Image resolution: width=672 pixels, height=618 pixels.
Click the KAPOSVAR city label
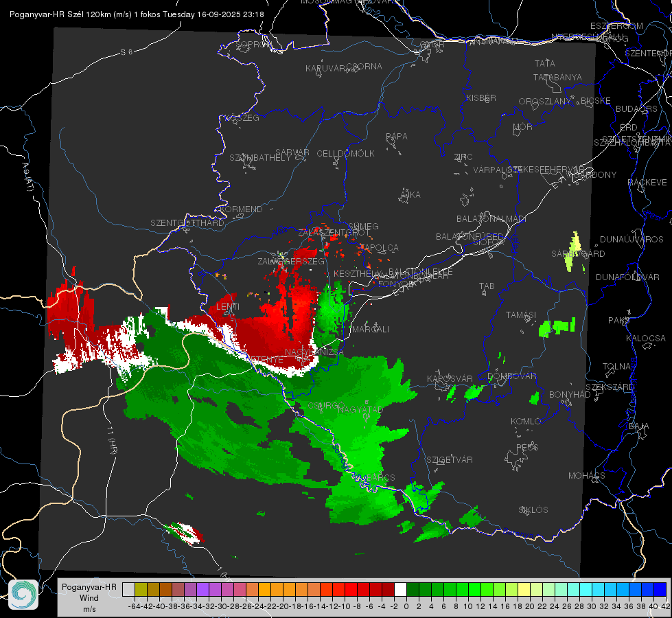(x=450, y=378)
